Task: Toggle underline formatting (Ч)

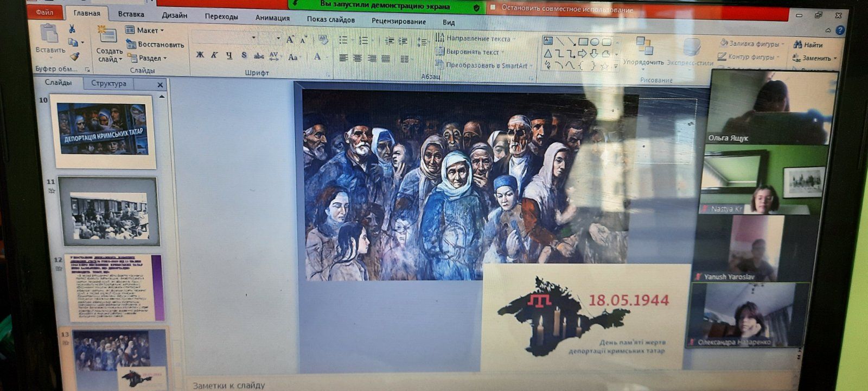Action: pos(229,55)
